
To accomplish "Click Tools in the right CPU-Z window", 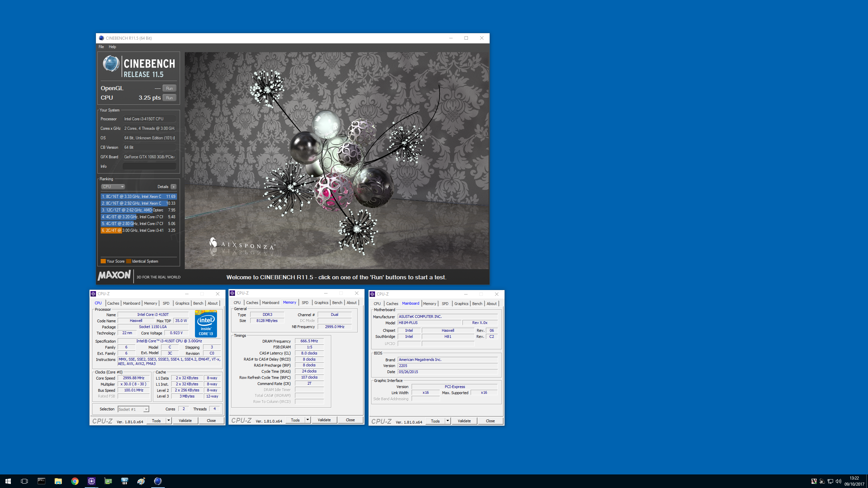I will (435, 421).
